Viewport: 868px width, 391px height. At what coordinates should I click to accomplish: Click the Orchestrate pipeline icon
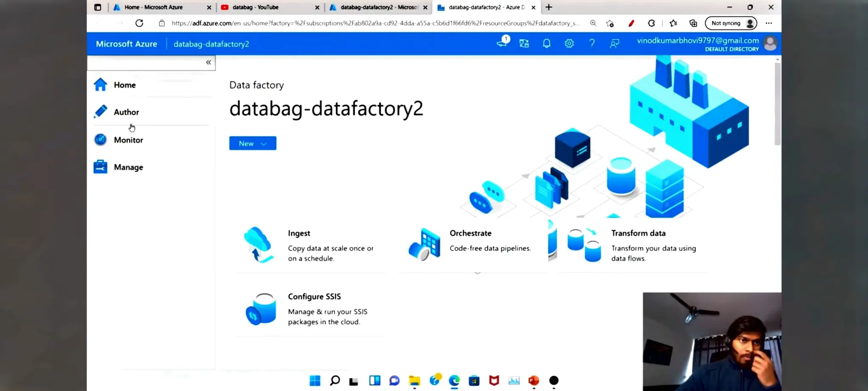(424, 244)
